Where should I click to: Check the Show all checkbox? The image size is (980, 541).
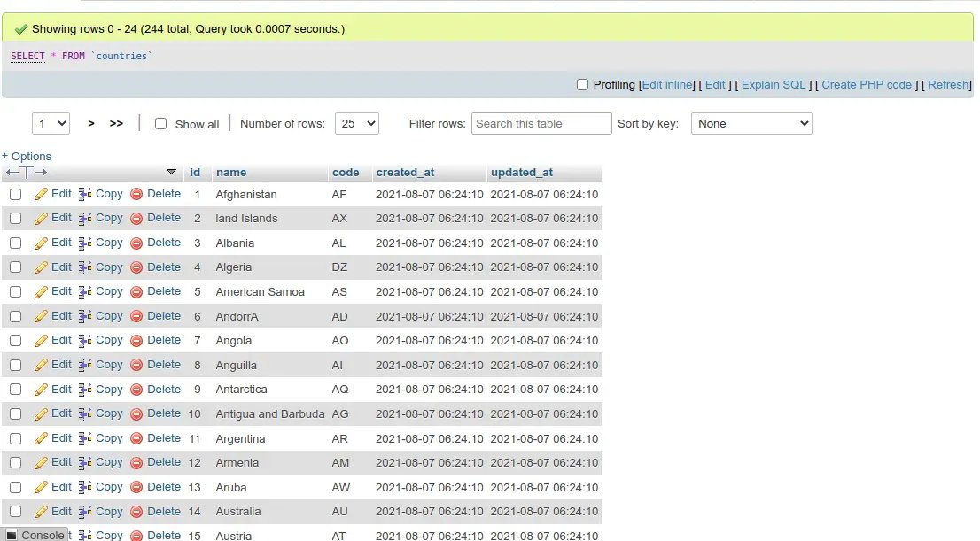160,124
